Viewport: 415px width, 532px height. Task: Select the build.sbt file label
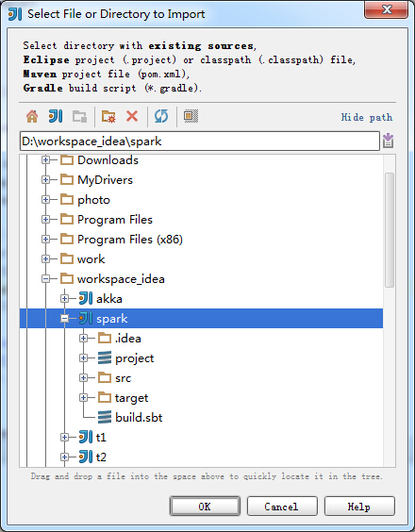pyautogui.click(x=139, y=417)
